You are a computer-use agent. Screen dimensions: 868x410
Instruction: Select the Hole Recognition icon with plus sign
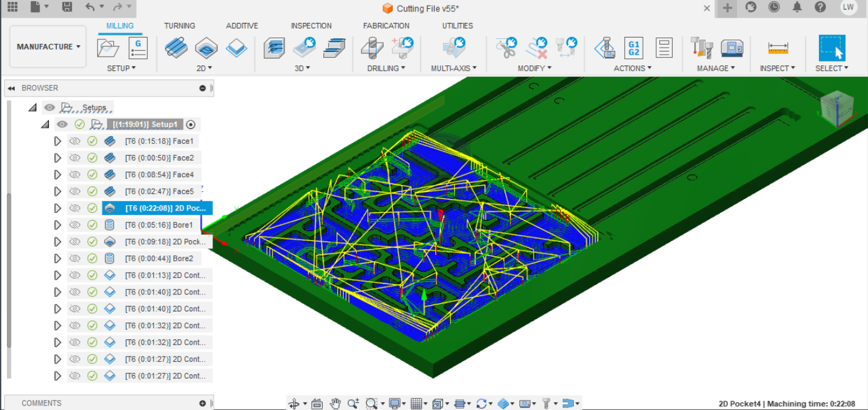pyautogui.click(x=403, y=48)
